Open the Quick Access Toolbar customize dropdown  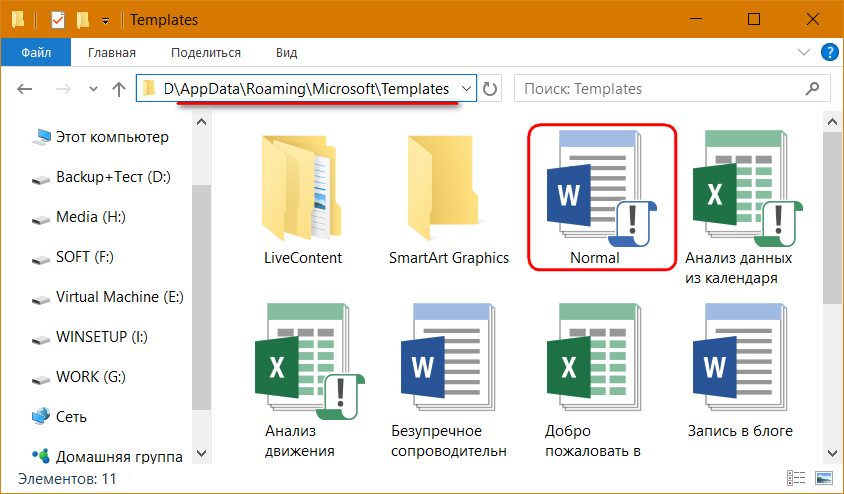(x=105, y=20)
